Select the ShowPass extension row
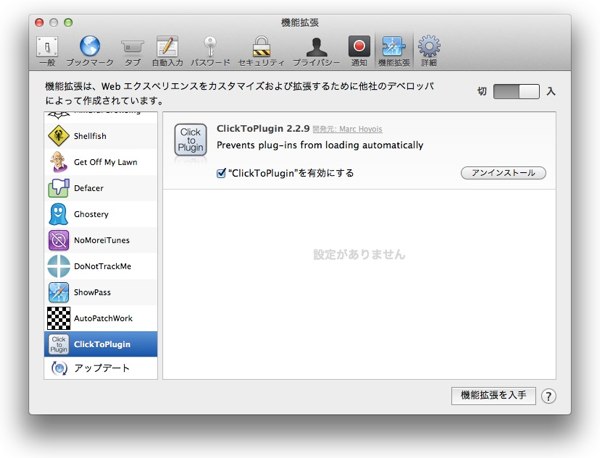600x458 pixels. [x=101, y=292]
